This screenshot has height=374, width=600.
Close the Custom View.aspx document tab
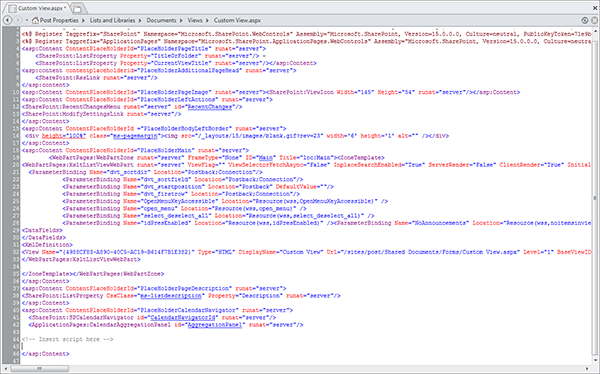595,8
